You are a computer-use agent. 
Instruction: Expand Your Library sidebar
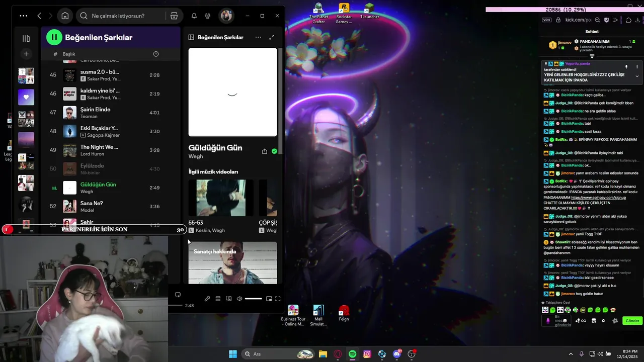pyautogui.click(x=26, y=38)
